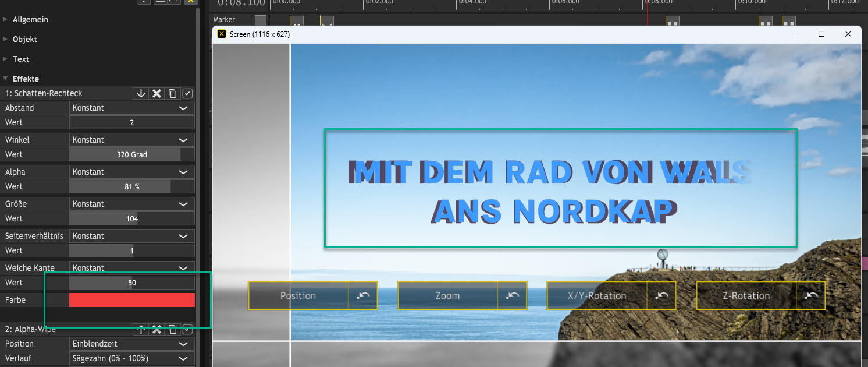The height and width of the screenshot is (367, 868).
Task: Expand the Text section
Action: click(x=5, y=59)
